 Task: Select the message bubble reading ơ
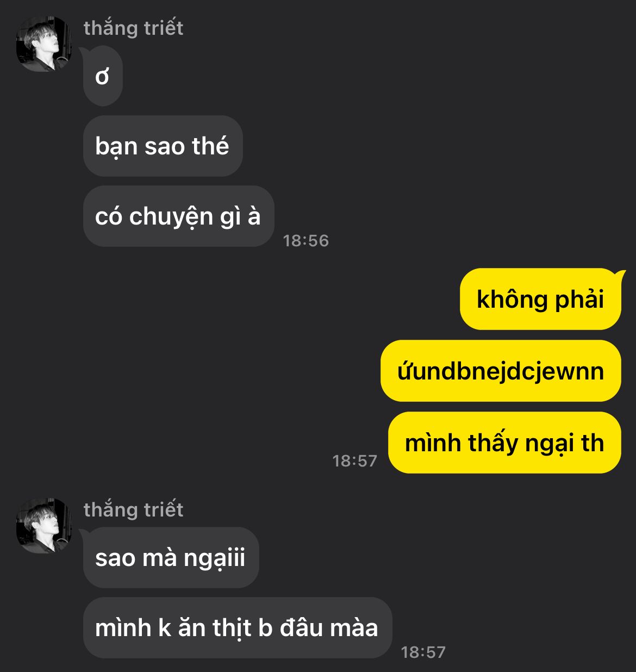[103, 76]
